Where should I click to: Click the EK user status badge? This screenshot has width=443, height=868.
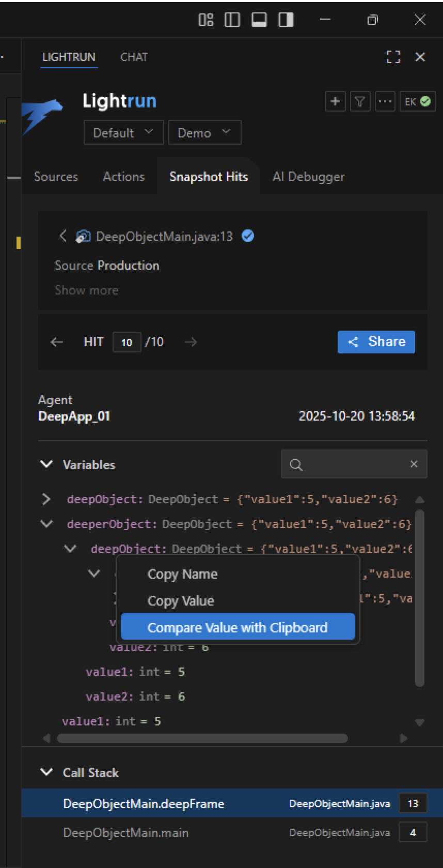click(x=417, y=102)
